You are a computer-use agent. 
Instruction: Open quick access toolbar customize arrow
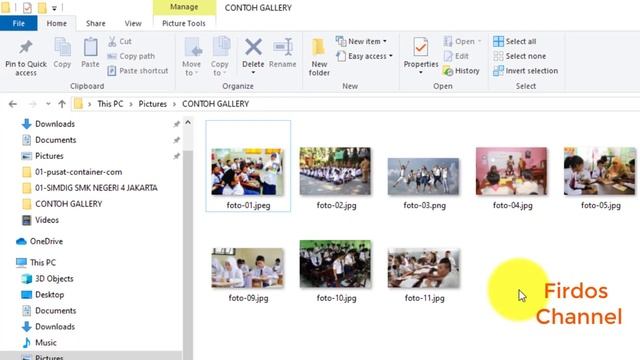pos(54,8)
